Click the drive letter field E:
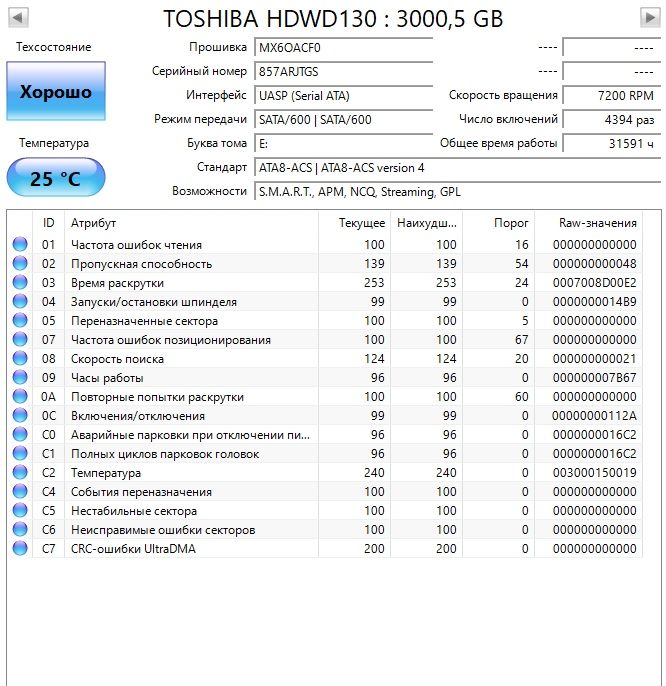Screen dimensions: 666x686 coord(344,144)
